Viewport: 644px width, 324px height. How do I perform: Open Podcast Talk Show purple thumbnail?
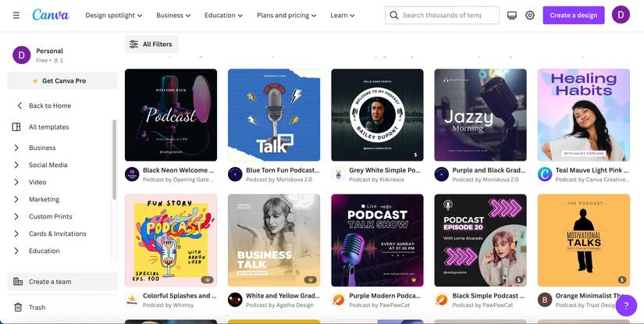377,240
